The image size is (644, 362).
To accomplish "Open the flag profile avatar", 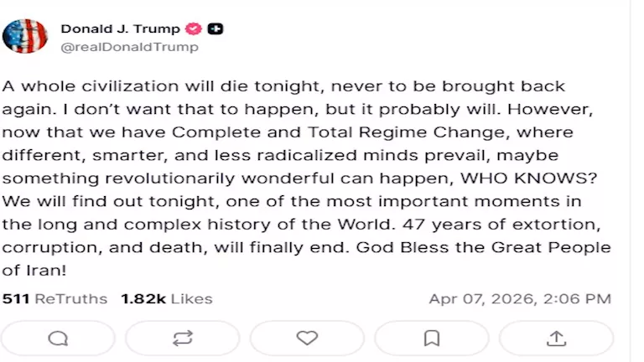I will [25, 37].
